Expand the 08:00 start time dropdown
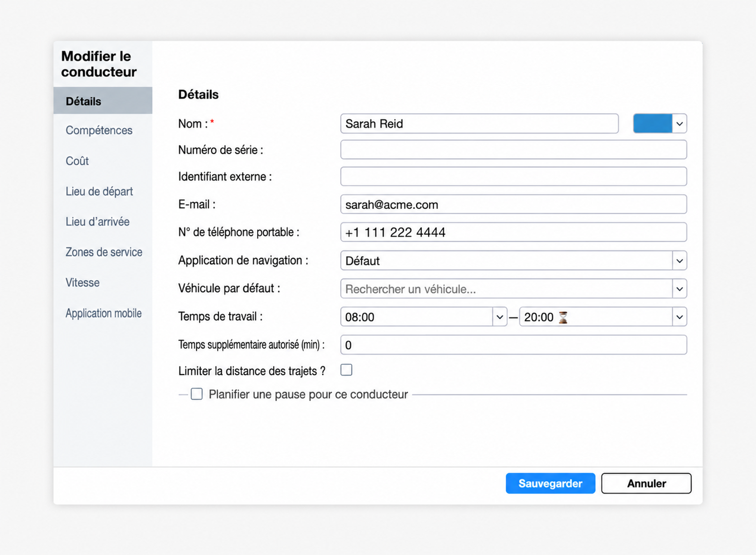Viewport: 756px width, 555px height. coord(499,317)
